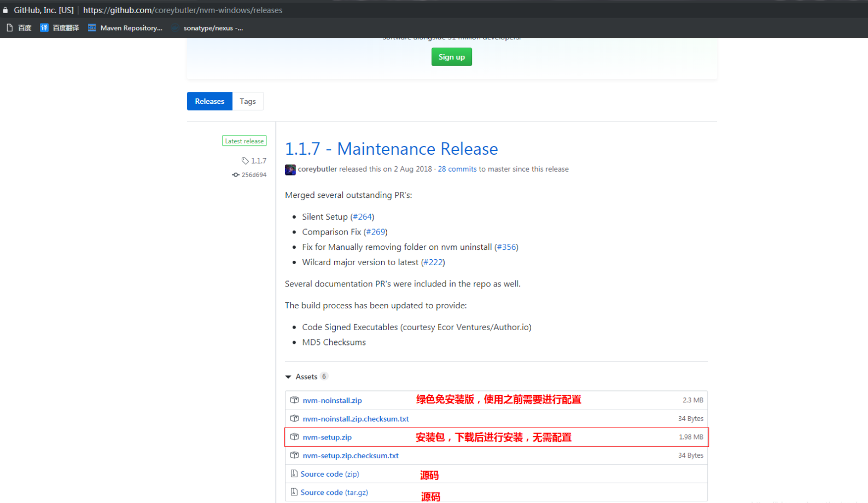Click package icon for nvm-setup.zip.checksum.txt
This screenshot has height=503, width=868.
[294, 455]
